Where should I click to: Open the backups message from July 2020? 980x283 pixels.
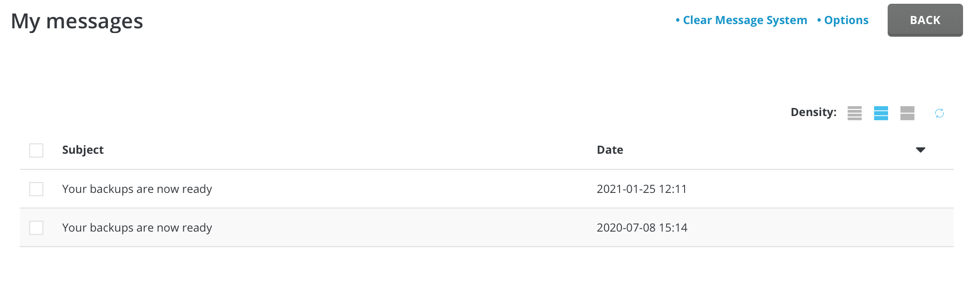[137, 228]
